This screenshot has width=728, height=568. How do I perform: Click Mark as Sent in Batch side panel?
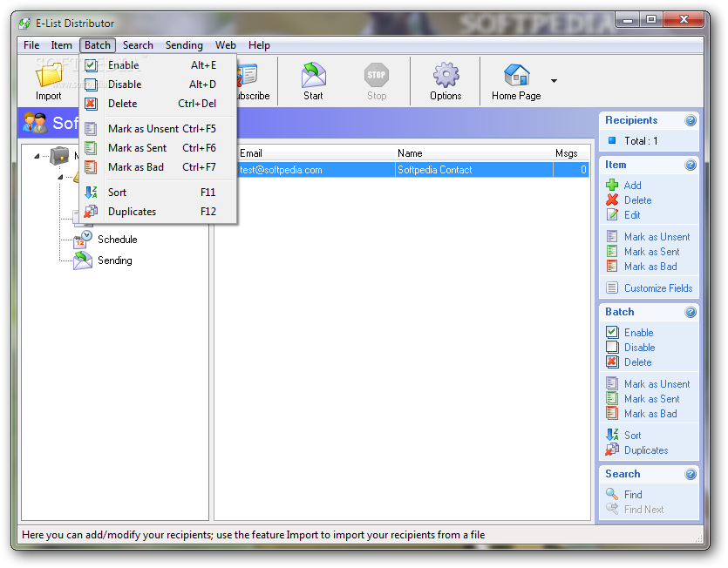(652, 399)
